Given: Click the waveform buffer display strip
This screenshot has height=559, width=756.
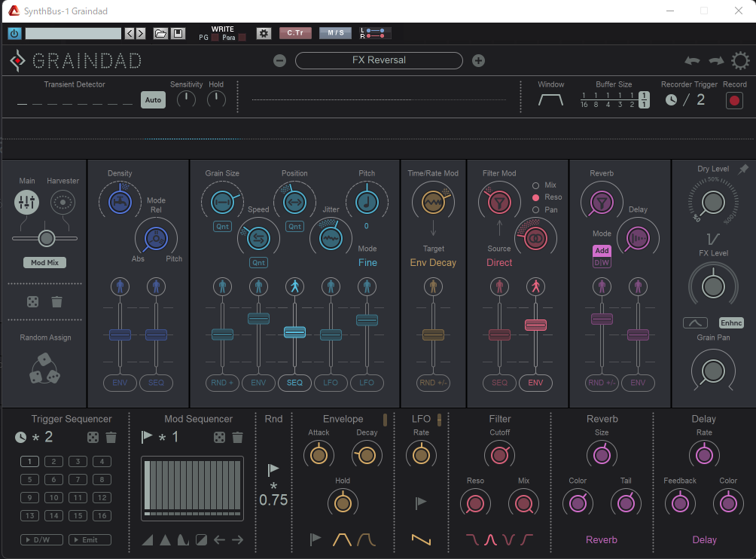Looking at the screenshot, I should coord(379,139).
